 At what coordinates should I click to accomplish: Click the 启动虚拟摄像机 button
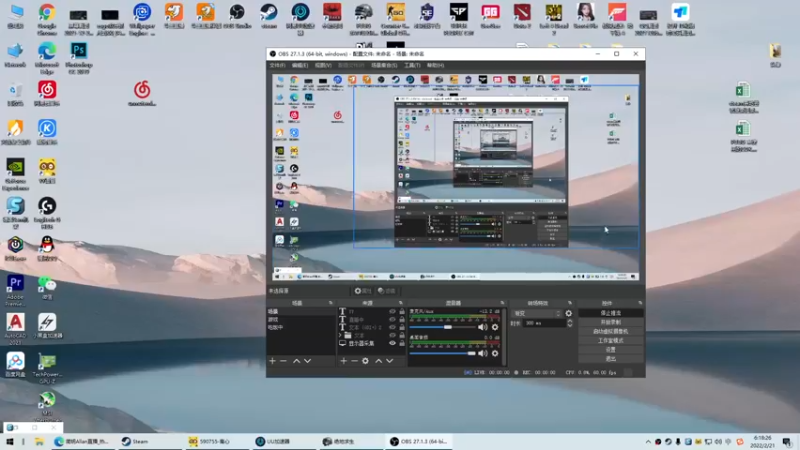pos(611,331)
